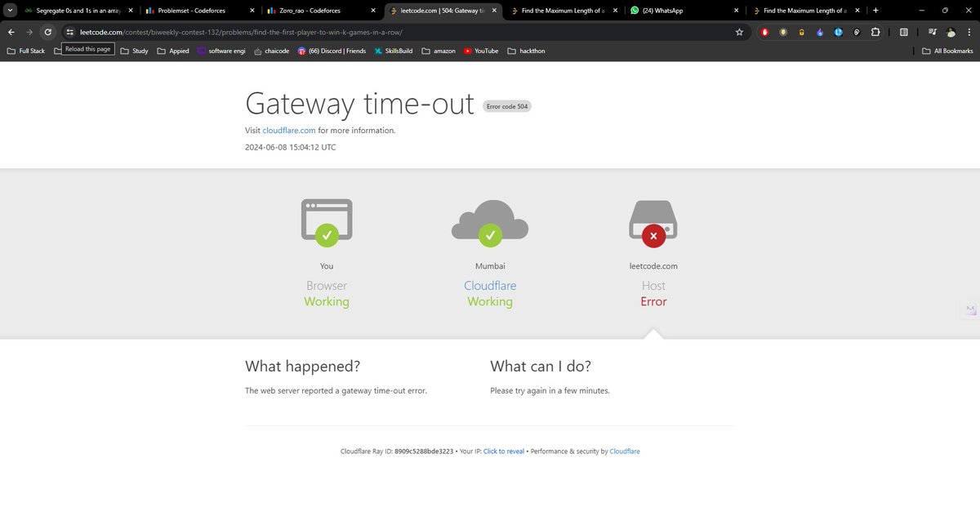Expand the tab search dropdown arrow
The width and height of the screenshot is (980, 525).
click(10, 11)
